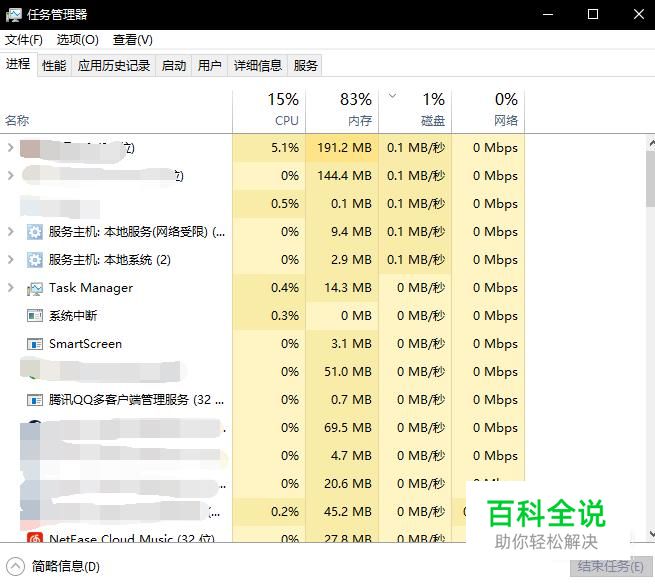Switch to the 应用历史记录 tab

click(114, 66)
